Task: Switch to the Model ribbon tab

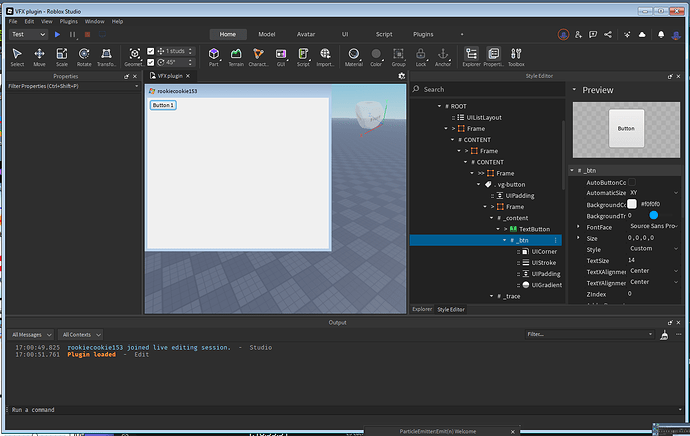Action: coord(267,34)
